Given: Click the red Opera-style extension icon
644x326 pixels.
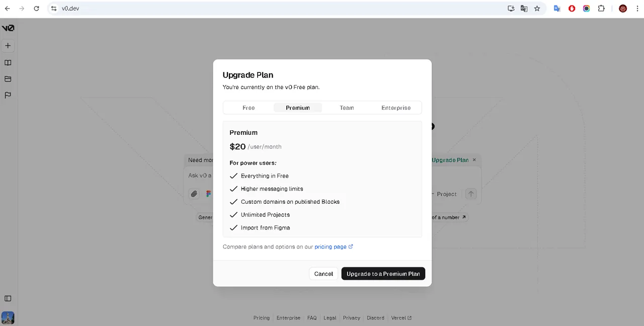Looking at the screenshot, I should (572, 9).
